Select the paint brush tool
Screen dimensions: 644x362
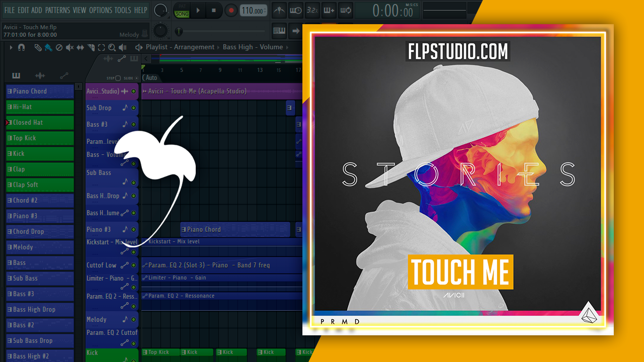tap(48, 47)
